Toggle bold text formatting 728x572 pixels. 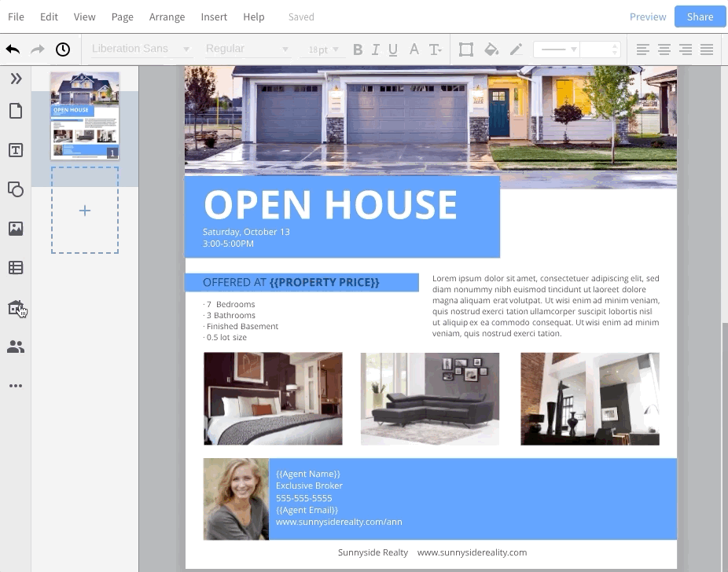pos(358,49)
